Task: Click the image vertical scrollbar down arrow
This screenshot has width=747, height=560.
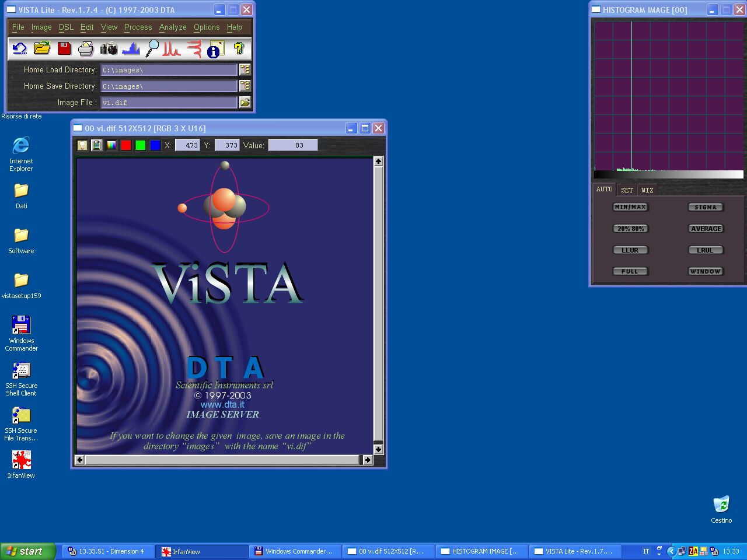Action: (378, 449)
